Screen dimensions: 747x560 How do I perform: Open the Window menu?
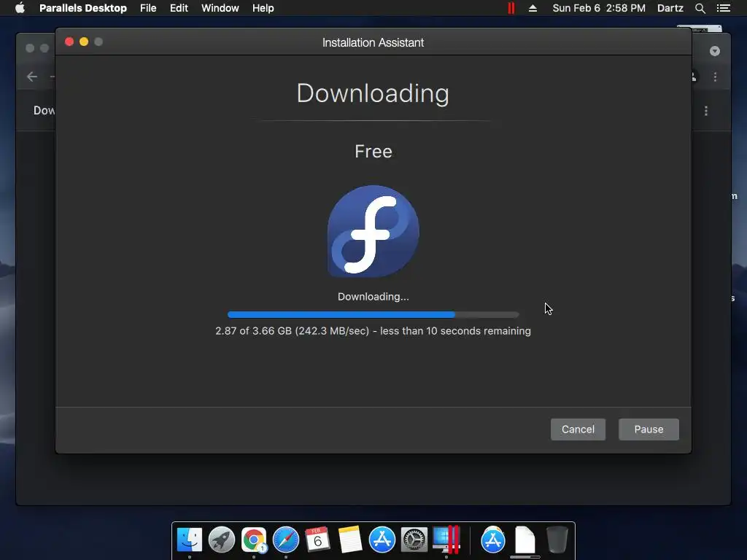point(220,8)
